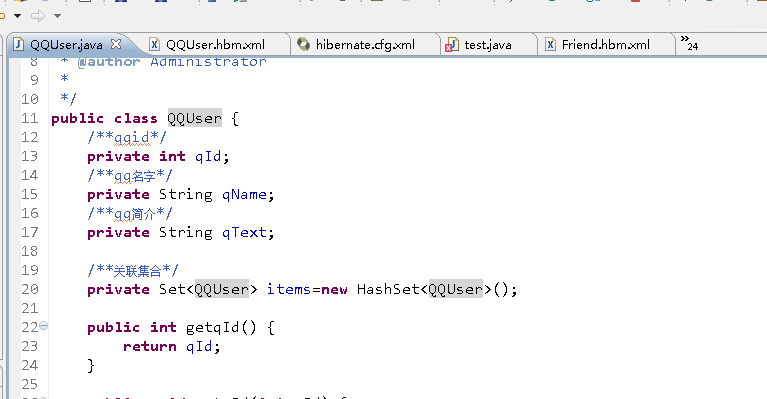Click the 'private int' keywords on line 13
Image resolution: width=767 pixels, height=399 pixels.
(136, 156)
